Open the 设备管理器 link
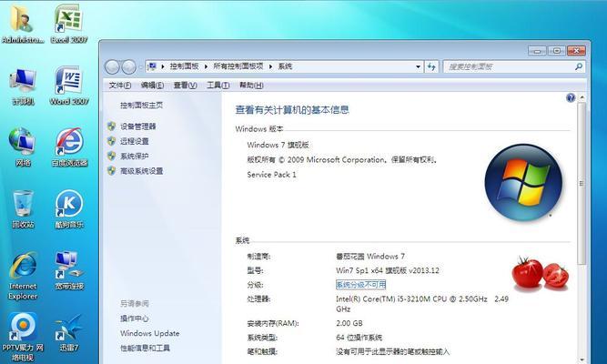 pyautogui.click(x=137, y=126)
